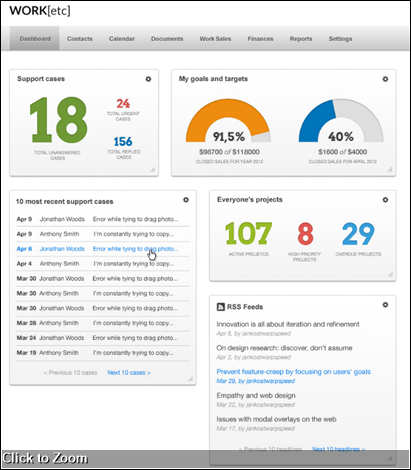Click '$98700 of $118000' sales text
Viewport: 411px width, 470px height.
coord(229,152)
